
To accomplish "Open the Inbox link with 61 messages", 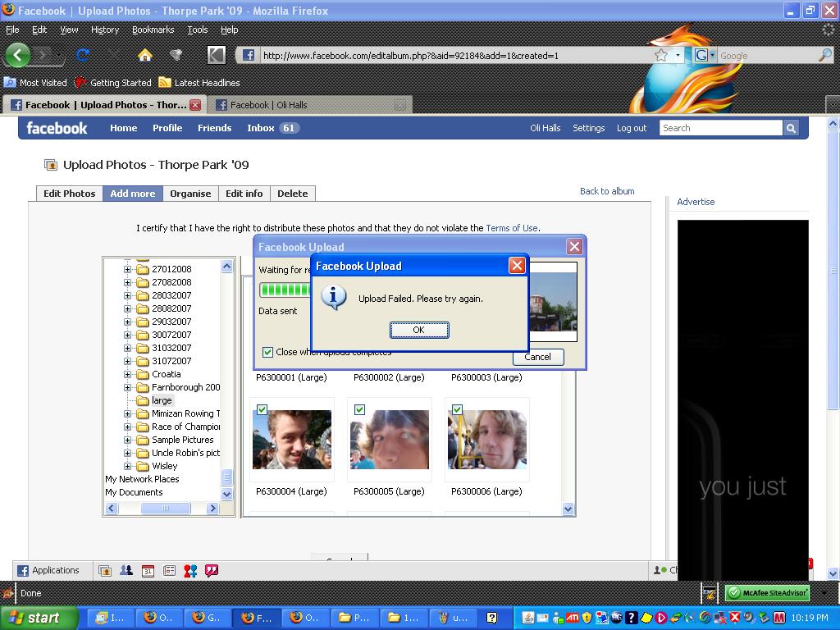I will 272,128.
